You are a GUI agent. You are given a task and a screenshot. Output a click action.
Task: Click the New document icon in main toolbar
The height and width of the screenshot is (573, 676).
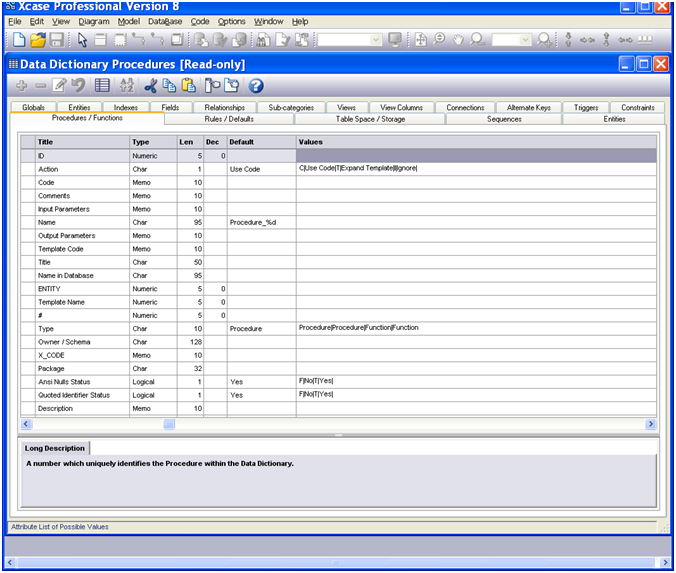tap(19, 40)
